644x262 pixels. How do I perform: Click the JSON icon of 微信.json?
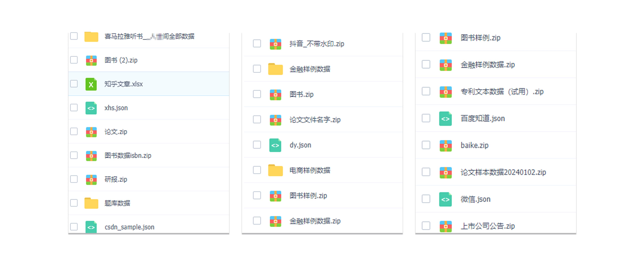point(446,199)
